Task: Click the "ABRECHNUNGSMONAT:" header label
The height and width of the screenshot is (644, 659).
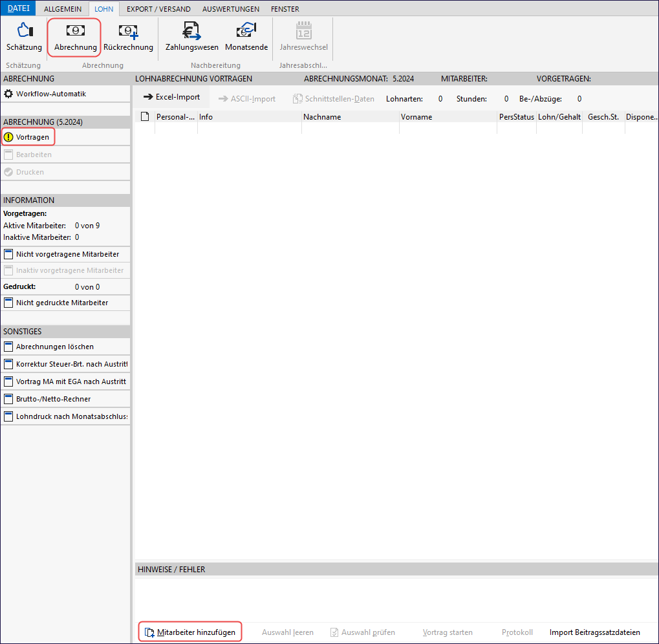Action: pyautogui.click(x=346, y=78)
